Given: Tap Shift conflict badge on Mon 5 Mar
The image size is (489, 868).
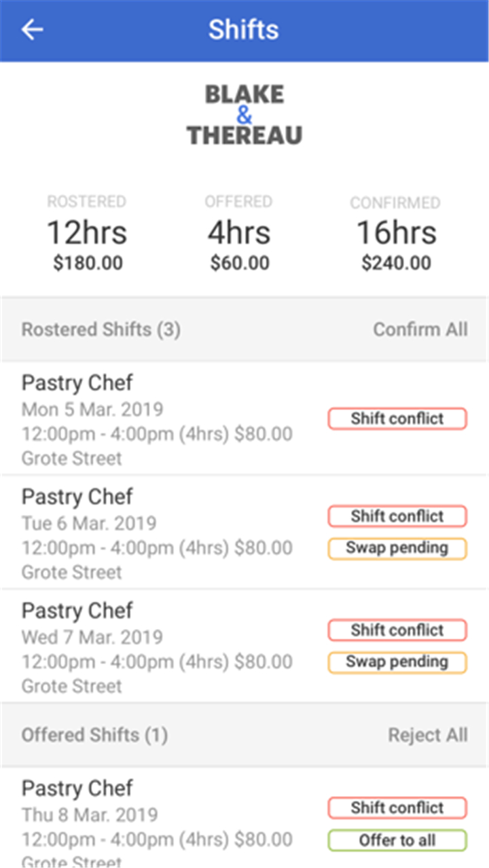Looking at the screenshot, I should point(397,418).
